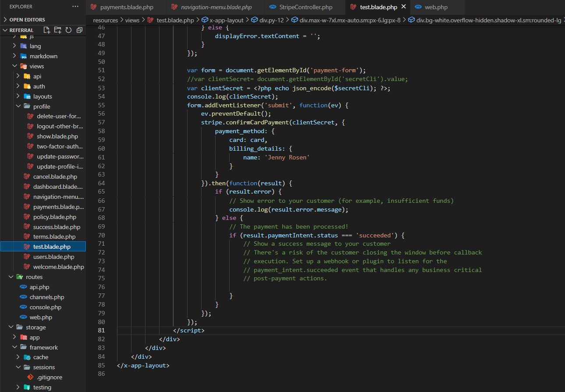This screenshot has height=392, width=565.
Task: Expand the testing folder
Action: (43, 387)
